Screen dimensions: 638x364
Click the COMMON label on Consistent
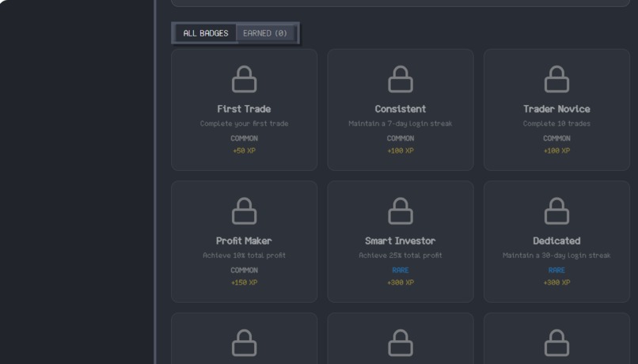pos(401,138)
